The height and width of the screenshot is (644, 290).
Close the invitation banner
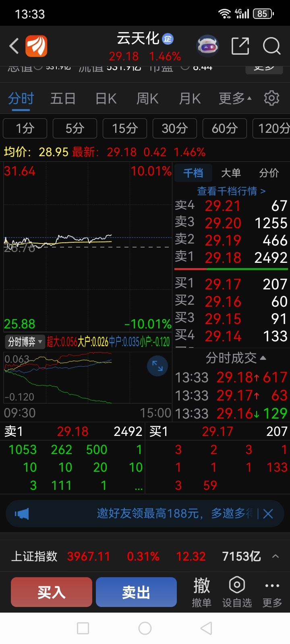pyautogui.click(x=268, y=514)
